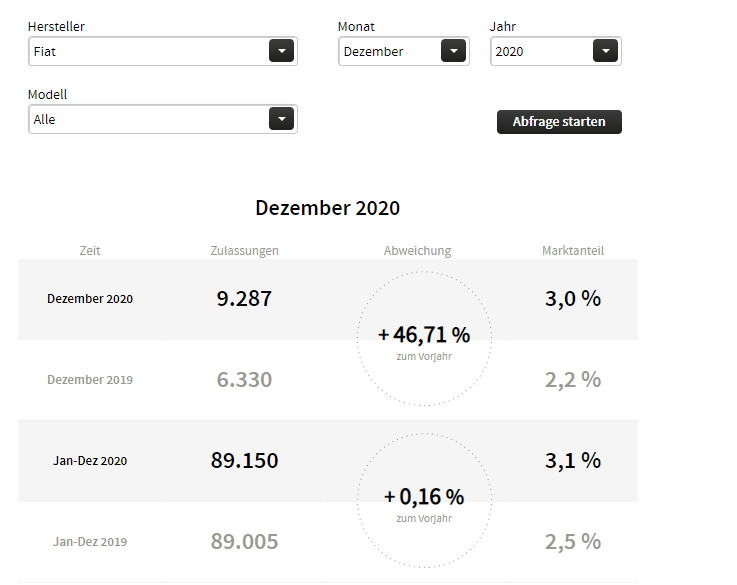Click the Jahr dropdown arrow icon

point(605,51)
